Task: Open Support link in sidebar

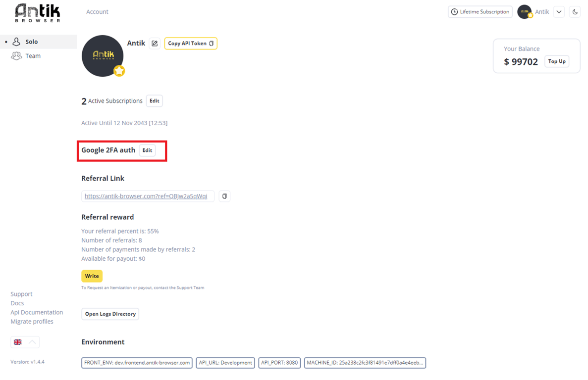Action: click(x=21, y=294)
